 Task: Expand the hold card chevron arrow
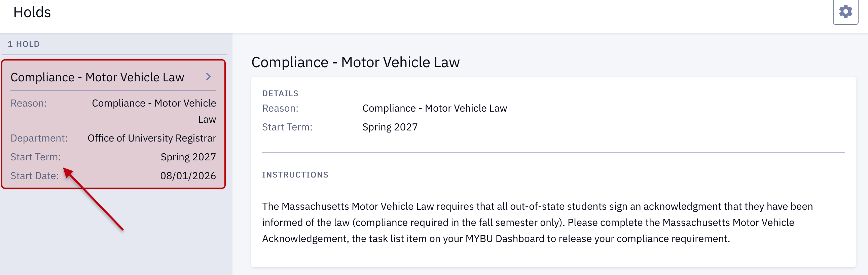(208, 77)
